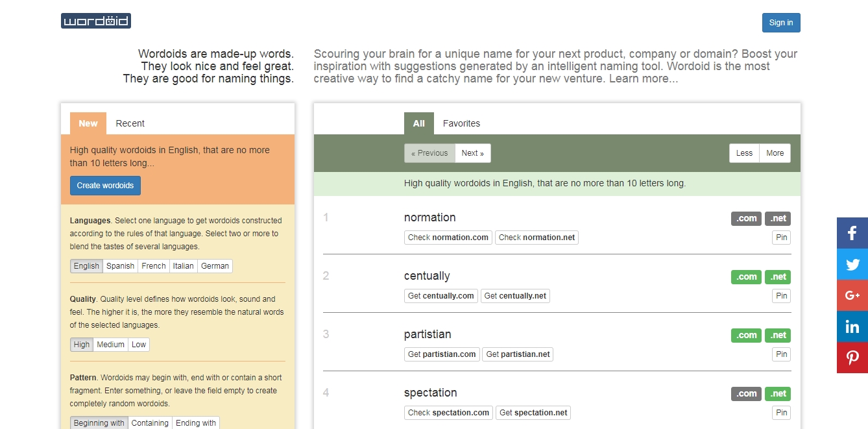Viewport: 868px width, 429px height.
Task: Click the Sign in button
Action: pos(781,23)
